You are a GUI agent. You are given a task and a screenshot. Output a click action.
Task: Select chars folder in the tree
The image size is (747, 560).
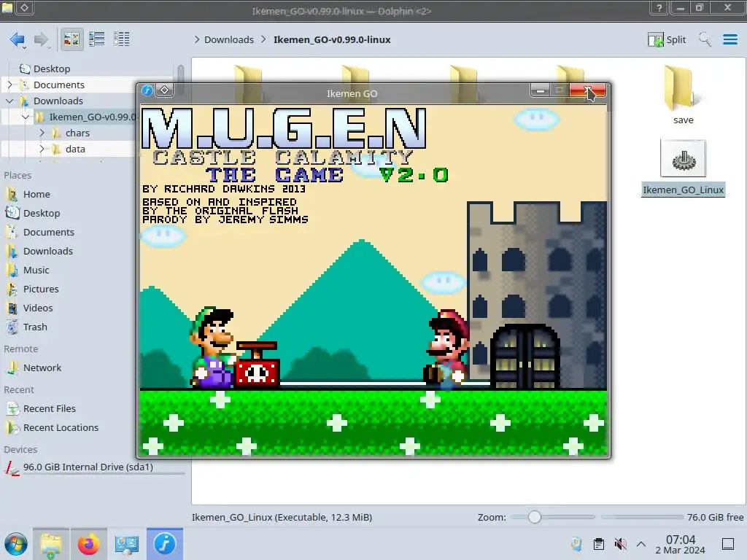77,133
